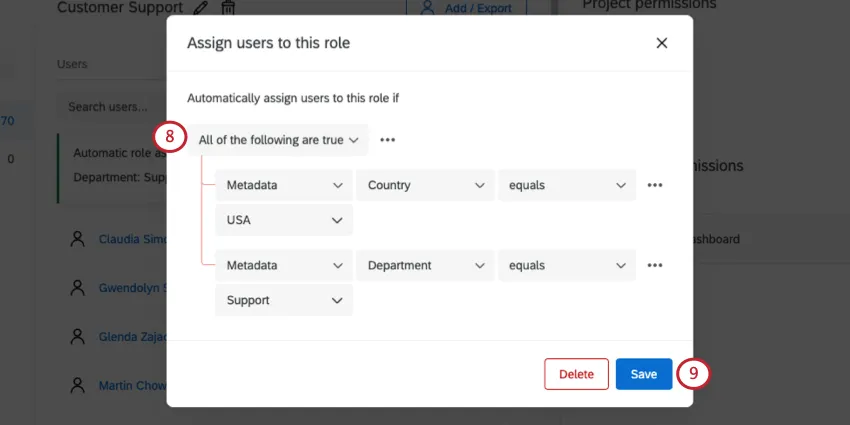
Task: Click user icon beside Claudia Simo
Action: click(77, 239)
